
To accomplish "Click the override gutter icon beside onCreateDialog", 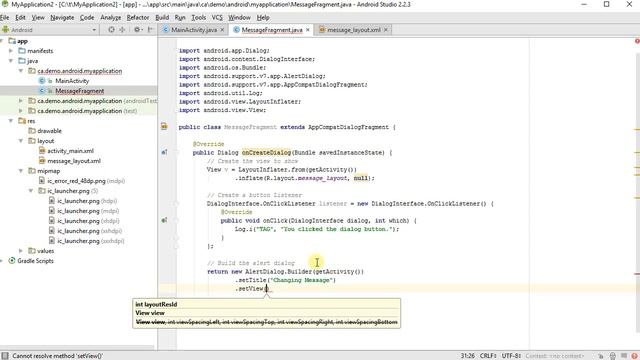I will [164, 152].
